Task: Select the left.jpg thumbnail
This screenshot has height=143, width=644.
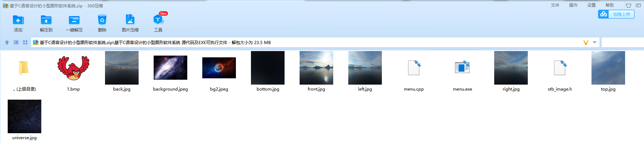Action: (x=365, y=68)
